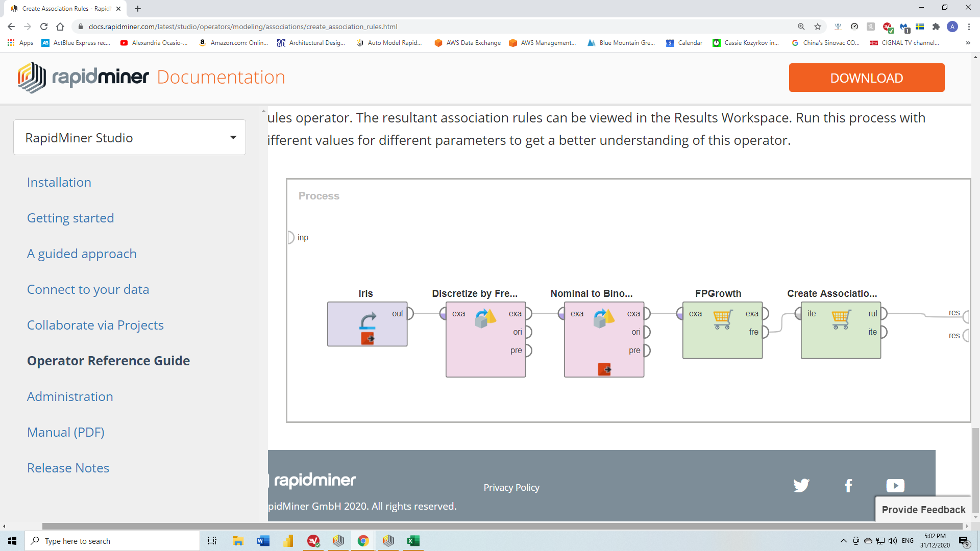Click the Windows search box
This screenshot has width=980, height=551.
click(112, 541)
